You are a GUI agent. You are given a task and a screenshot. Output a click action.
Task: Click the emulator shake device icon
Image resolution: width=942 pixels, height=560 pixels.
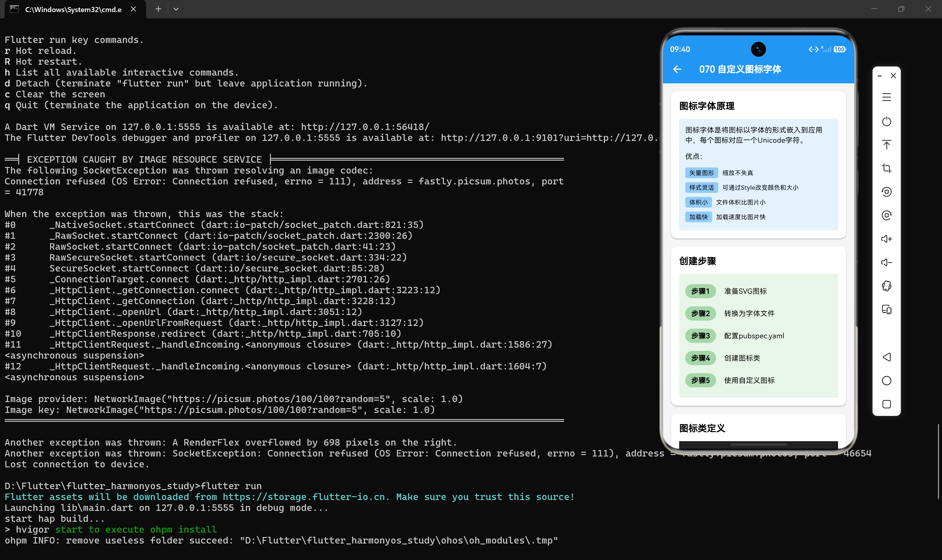[x=886, y=286]
